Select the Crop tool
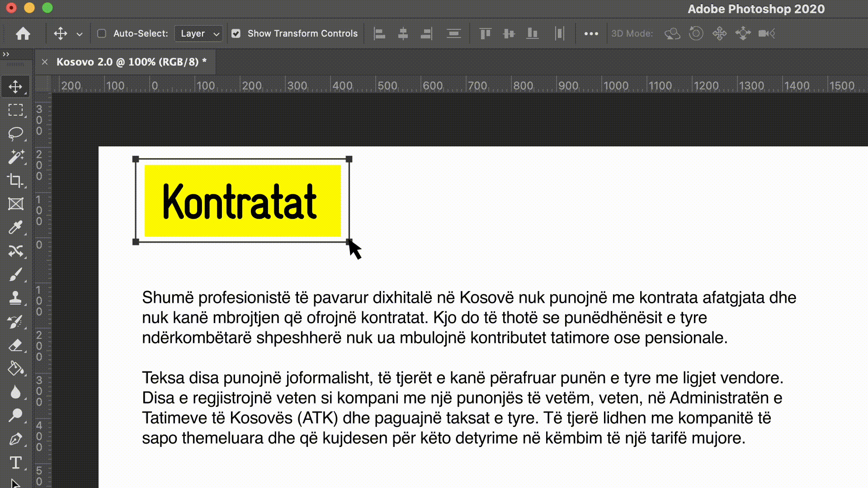 click(x=16, y=180)
